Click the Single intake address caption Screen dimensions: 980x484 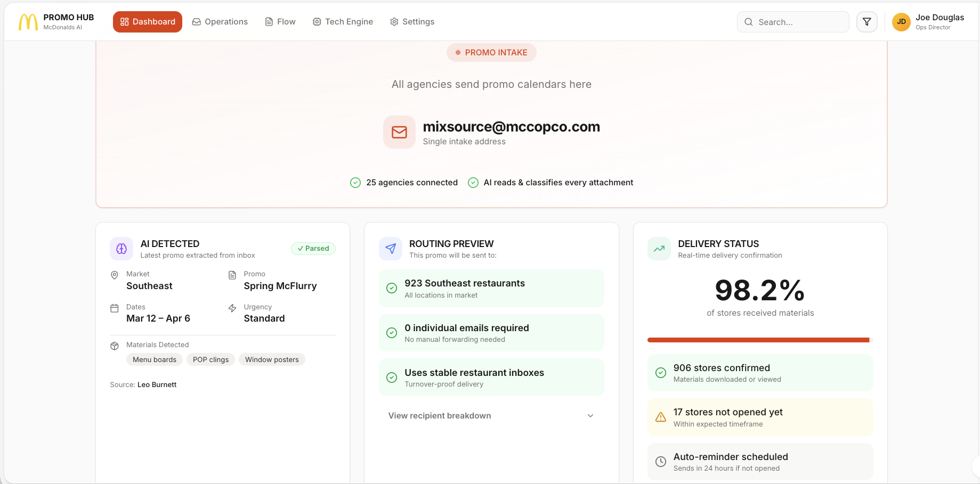[x=464, y=142]
